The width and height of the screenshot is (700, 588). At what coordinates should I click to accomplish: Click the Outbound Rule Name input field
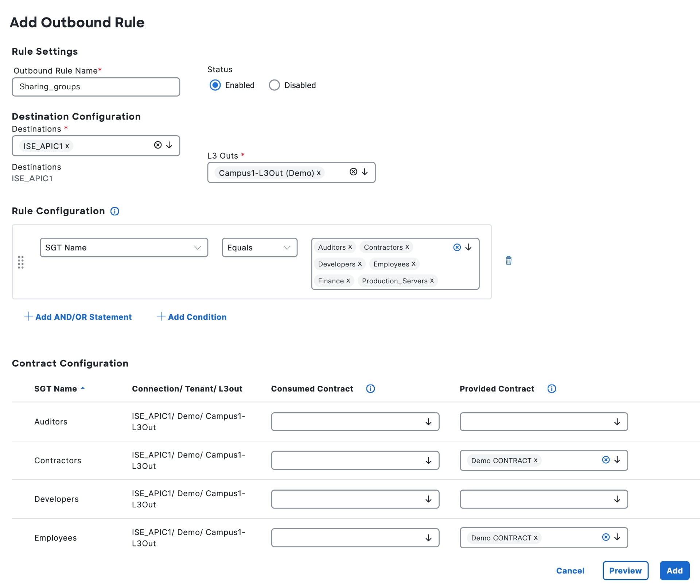(96, 87)
